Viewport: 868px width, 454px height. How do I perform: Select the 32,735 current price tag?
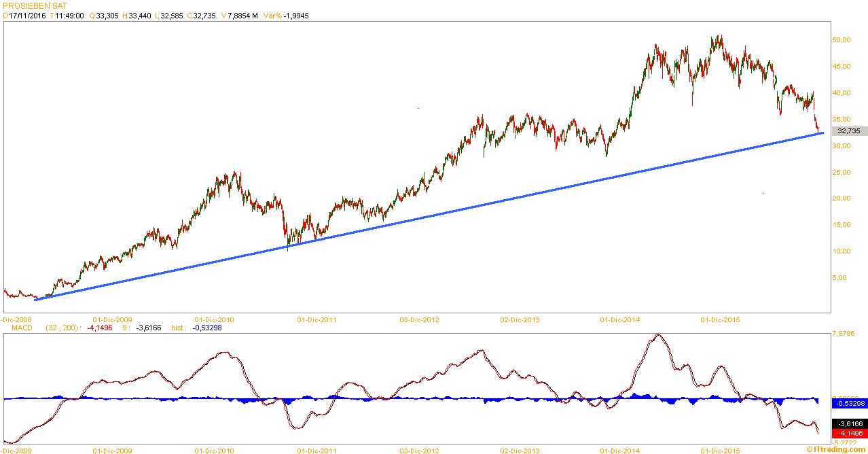click(849, 131)
